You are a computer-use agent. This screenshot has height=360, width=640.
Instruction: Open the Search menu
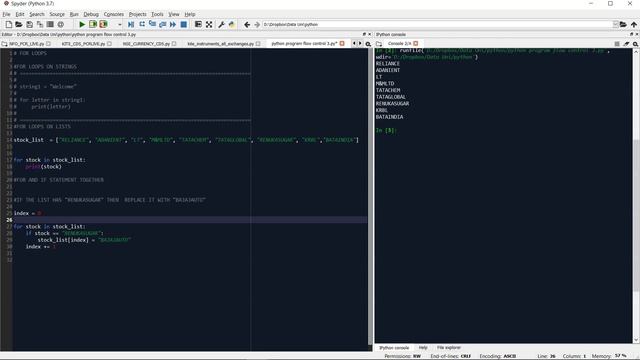[x=37, y=14]
